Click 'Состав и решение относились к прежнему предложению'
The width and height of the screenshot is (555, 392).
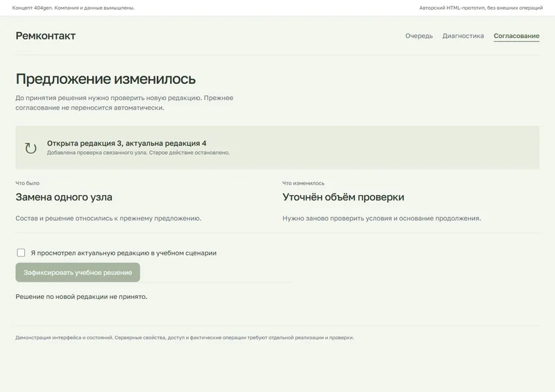[108, 218]
